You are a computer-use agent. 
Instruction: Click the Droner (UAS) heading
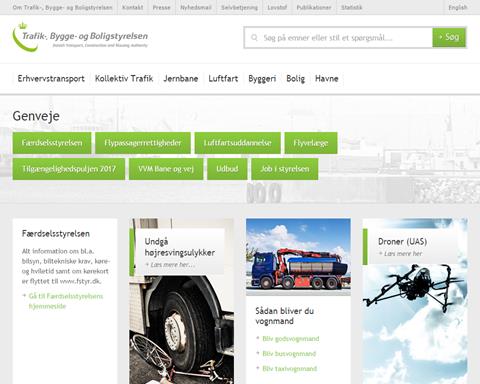pyautogui.click(x=403, y=242)
